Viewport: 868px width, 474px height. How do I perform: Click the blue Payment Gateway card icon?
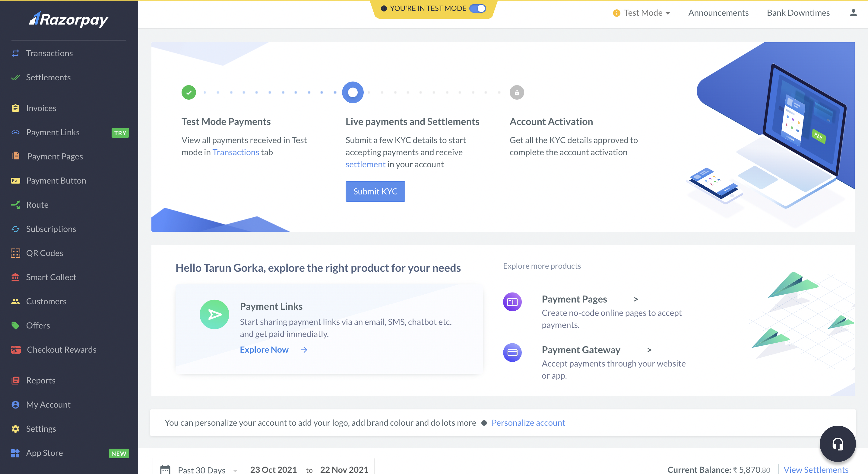(x=512, y=353)
